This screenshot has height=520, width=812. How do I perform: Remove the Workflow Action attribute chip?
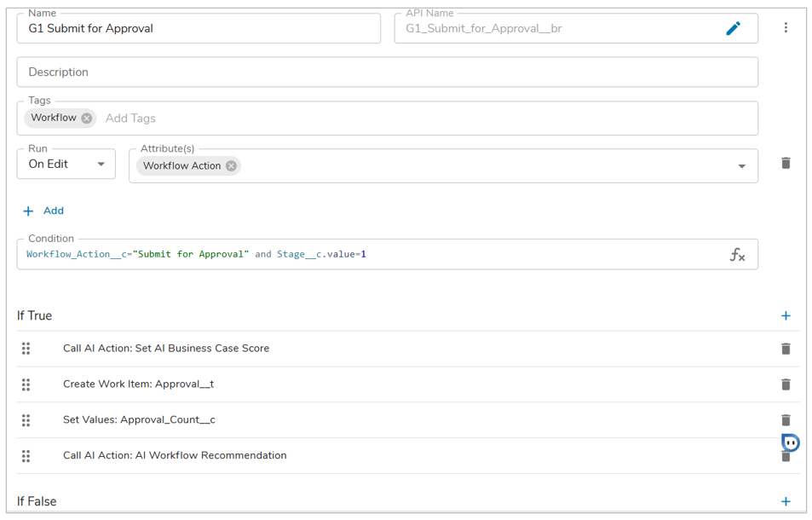231,166
